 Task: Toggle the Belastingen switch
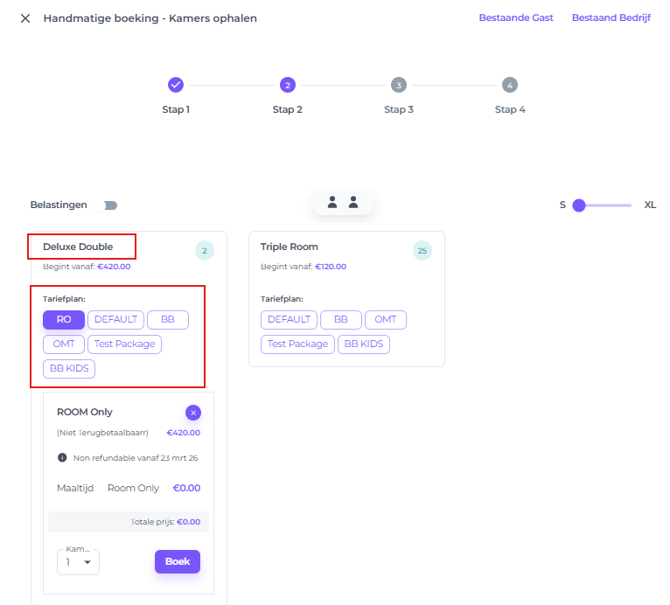(x=108, y=205)
